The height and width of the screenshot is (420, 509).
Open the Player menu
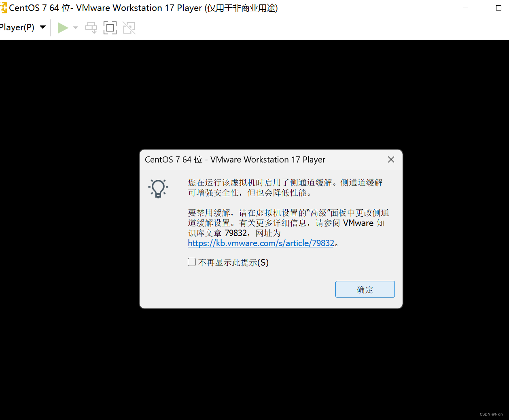pyautogui.click(x=18, y=27)
